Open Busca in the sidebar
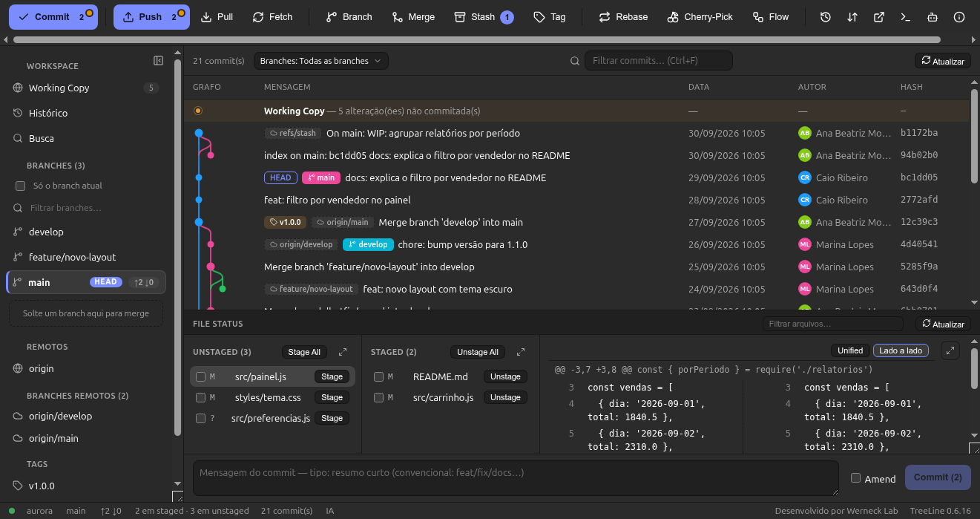The width and height of the screenshot is (980, 519). click(86, 138)
